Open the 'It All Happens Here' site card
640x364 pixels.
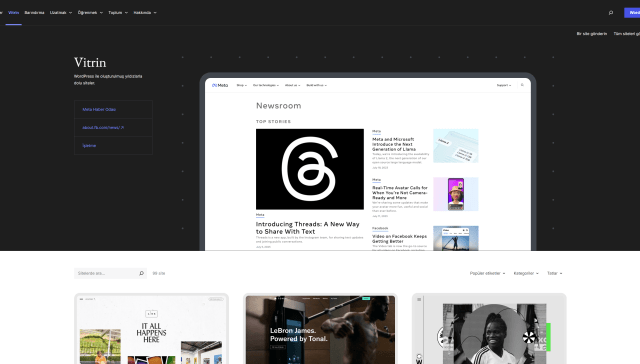(151, 329)
